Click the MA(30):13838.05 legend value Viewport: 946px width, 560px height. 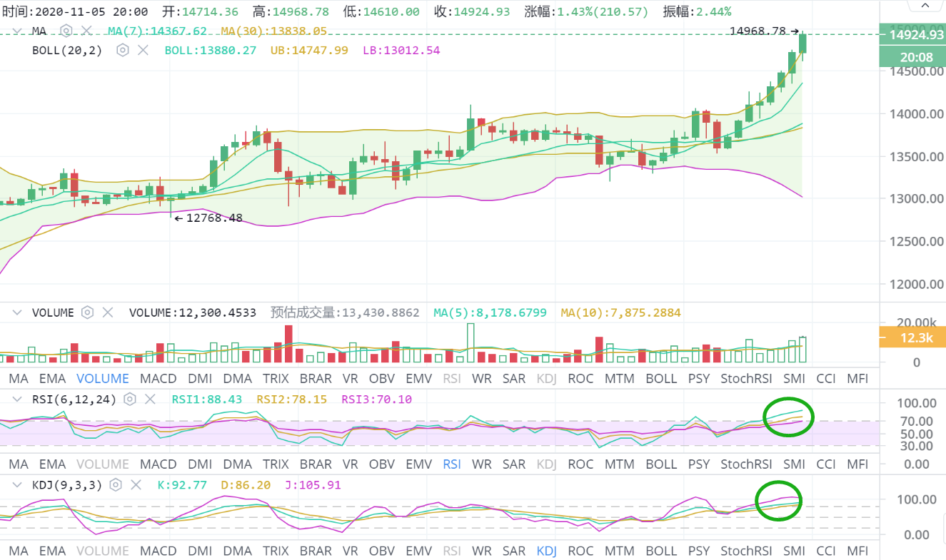(273, 31)
